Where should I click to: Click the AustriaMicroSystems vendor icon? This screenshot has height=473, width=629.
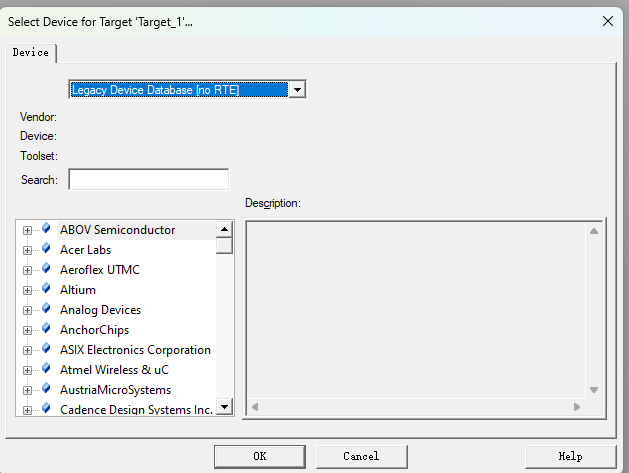point(46,389)
